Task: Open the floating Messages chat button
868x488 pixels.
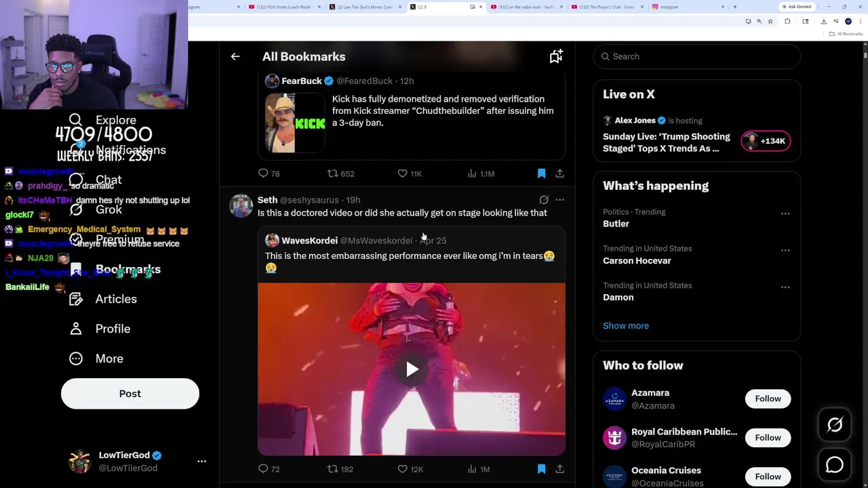Action: click(x=835, y=465)
